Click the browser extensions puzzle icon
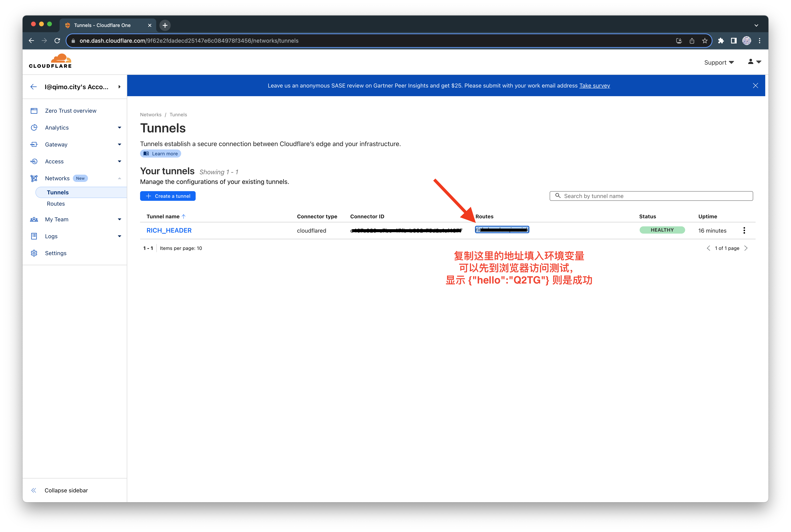The image size is (791, 532). 721,41
